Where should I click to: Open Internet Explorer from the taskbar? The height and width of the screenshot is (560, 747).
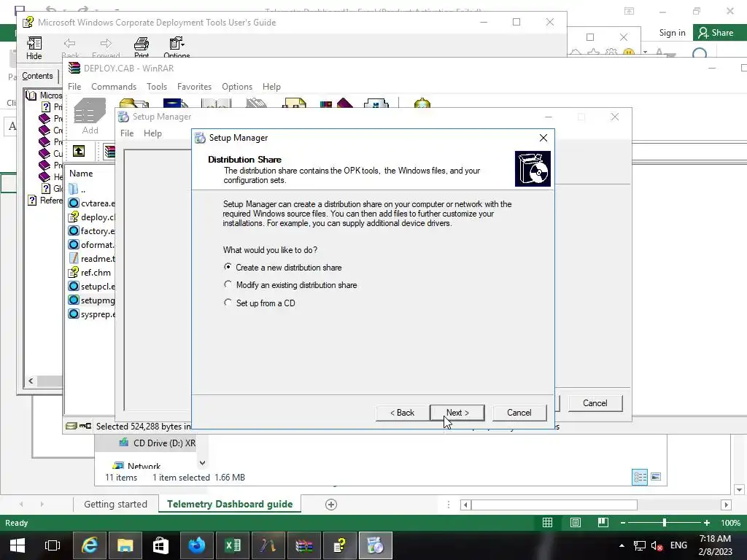[89, 545]
